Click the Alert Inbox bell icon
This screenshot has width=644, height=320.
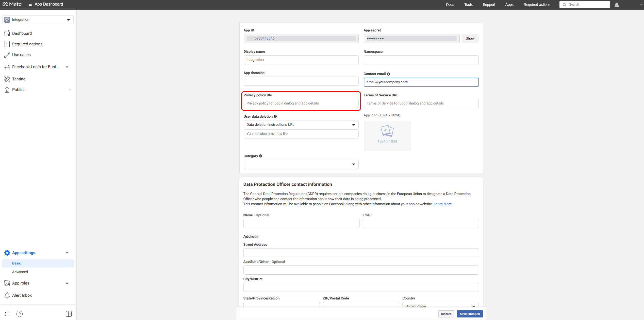pyautogui.click(x=7, y=295)
